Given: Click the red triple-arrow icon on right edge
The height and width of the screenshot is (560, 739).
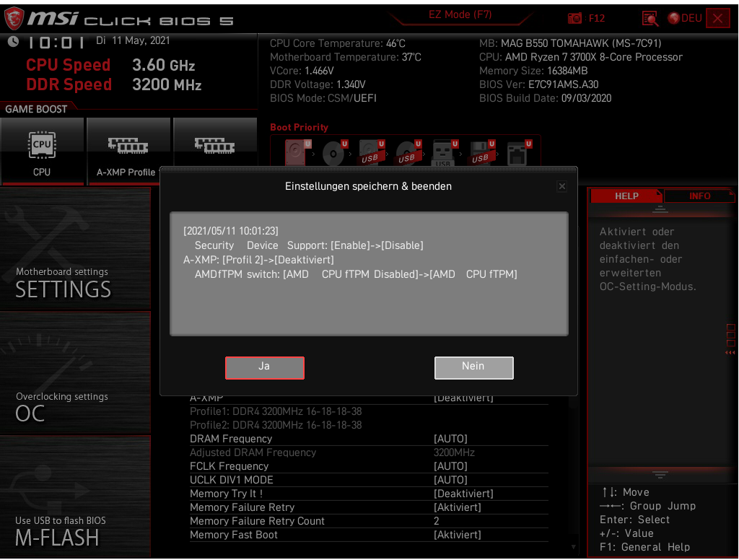Looking at the screenshot, I should click(730, 353).
